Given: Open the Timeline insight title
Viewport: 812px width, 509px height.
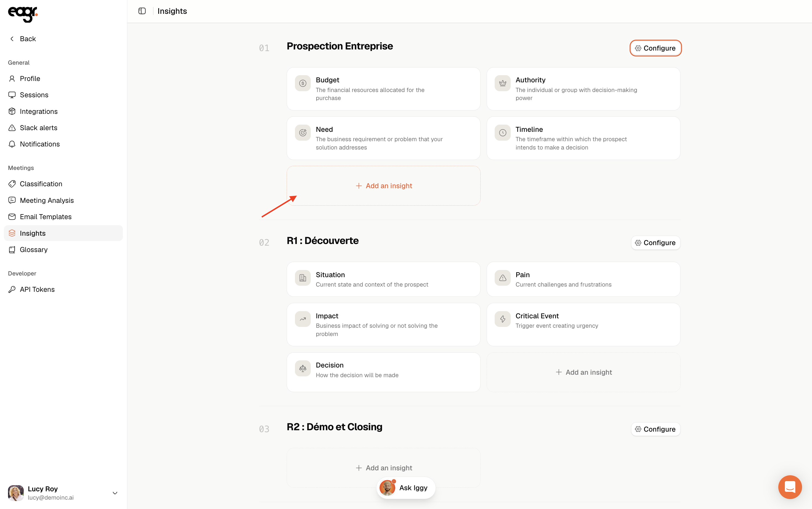Looking at the screenshot, I should [529, 130].
